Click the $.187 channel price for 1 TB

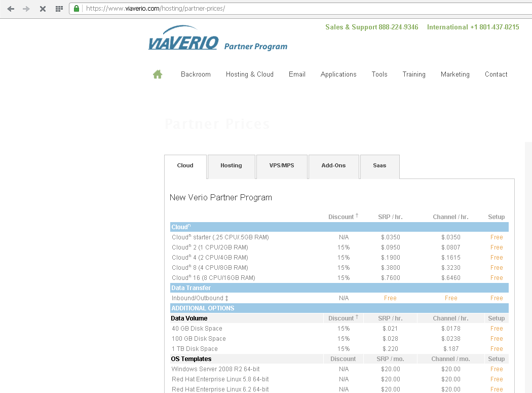(451, 349)
